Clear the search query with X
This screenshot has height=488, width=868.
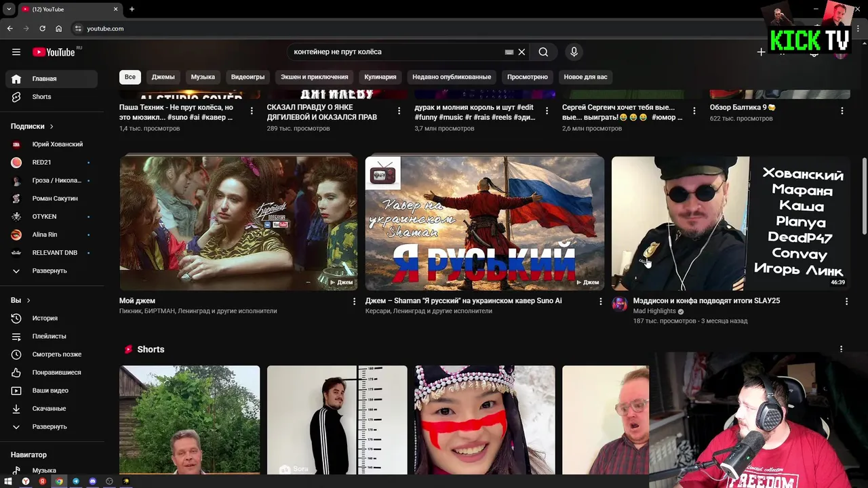point(521,52)
